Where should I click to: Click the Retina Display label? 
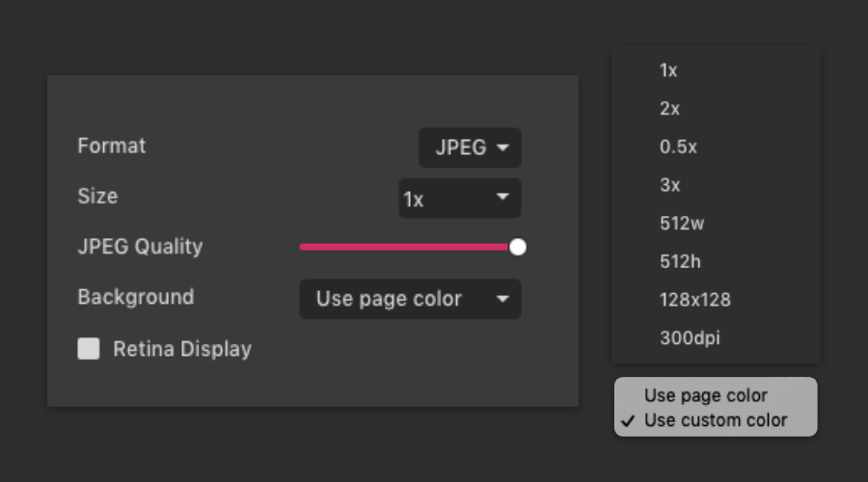tap(182, 349)
